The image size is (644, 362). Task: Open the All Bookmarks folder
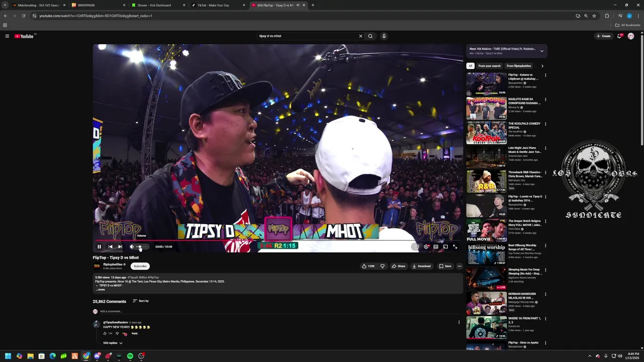[x=627, y=25]
